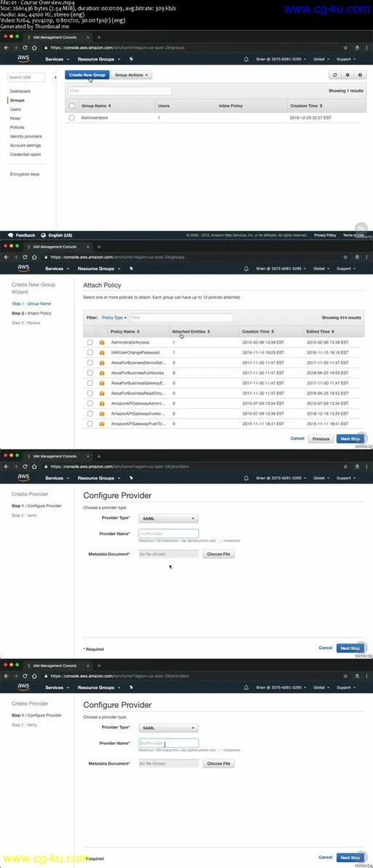Open the Policy Type filter dropdown
Image resolution: width=373 pixels, height=868 pixels.
[114, 317]
